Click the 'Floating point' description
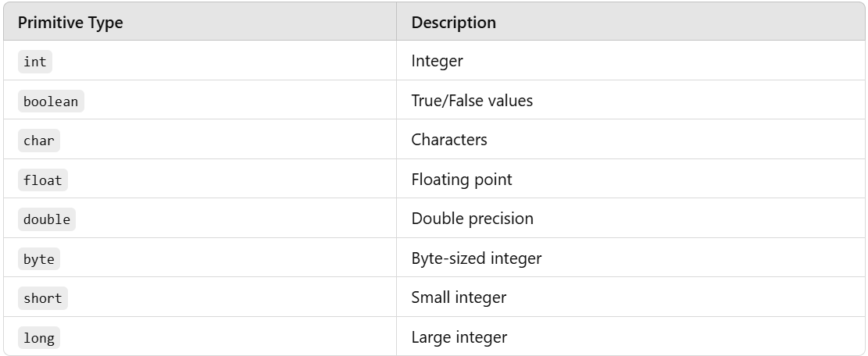Image resolution: width=868 pixels, height=356 pixels. [462, 180]
